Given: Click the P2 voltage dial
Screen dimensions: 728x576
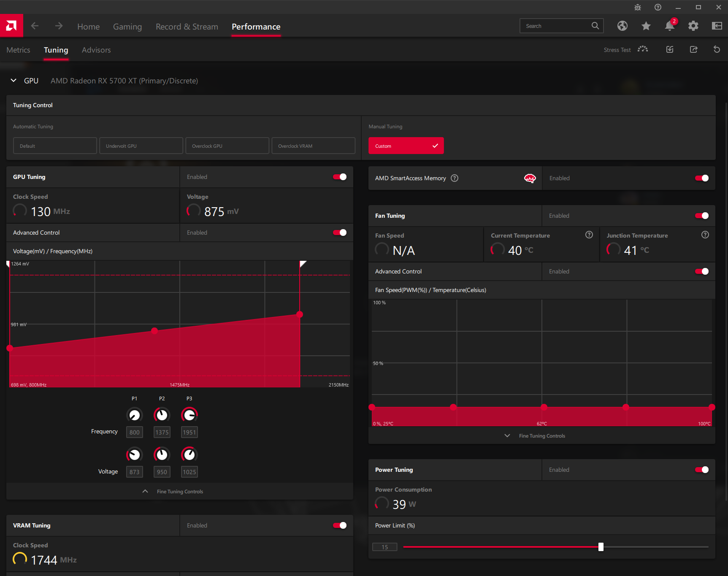Looking at the screenshot, I should click(162, 454).
